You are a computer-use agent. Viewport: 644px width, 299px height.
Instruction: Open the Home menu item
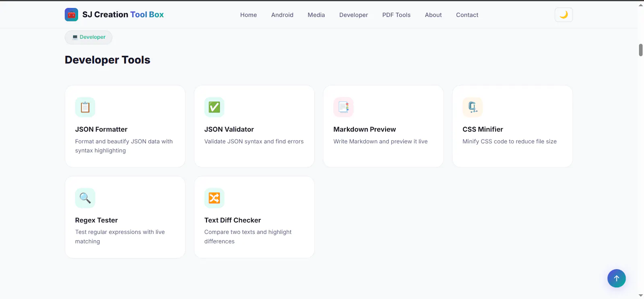coord(248,15)
